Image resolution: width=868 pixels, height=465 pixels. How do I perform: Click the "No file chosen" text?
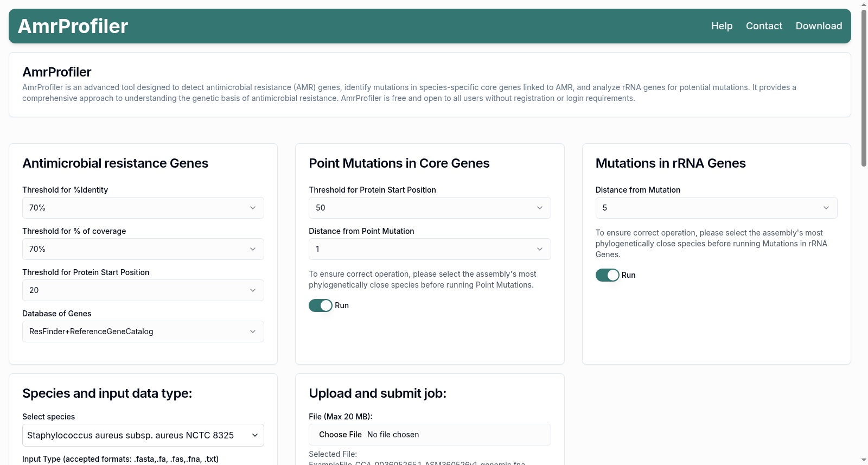pos(393,435)
